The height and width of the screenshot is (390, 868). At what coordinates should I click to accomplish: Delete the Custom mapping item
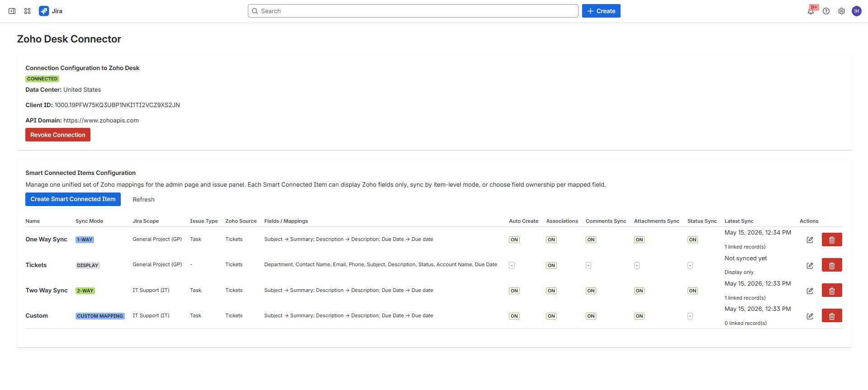coord(832,315)
